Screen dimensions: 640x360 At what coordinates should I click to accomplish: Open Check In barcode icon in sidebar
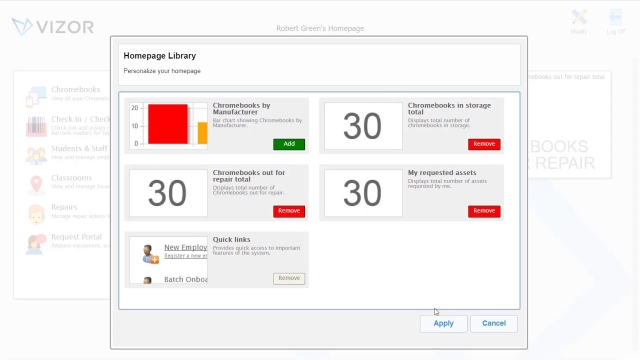[x=36, y=126]
